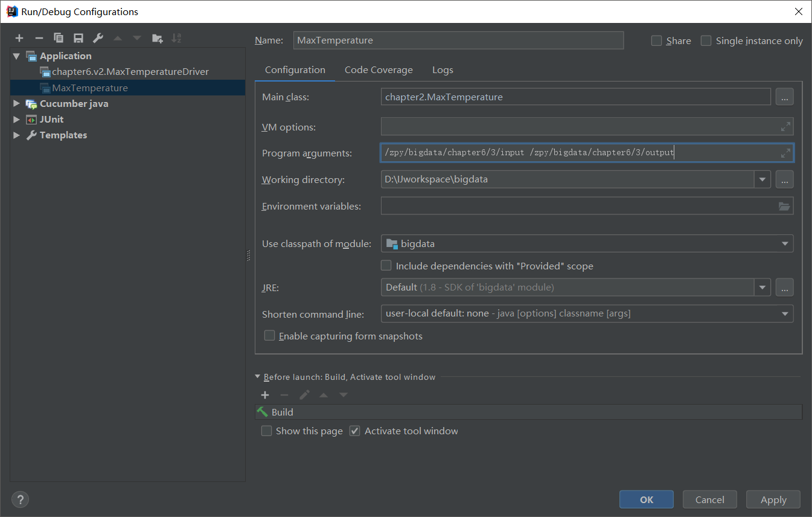Expand the Cucumber java node

click(16, 104)
